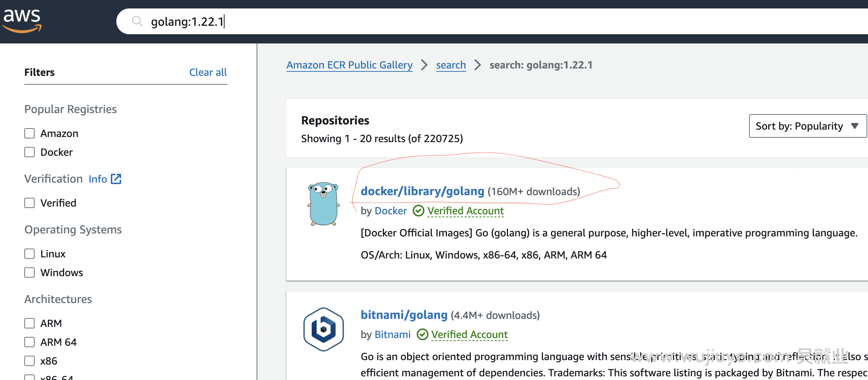Click Clear all filters link
The image size is (868, 380).
pyautogui.click(x=208, y=72)
